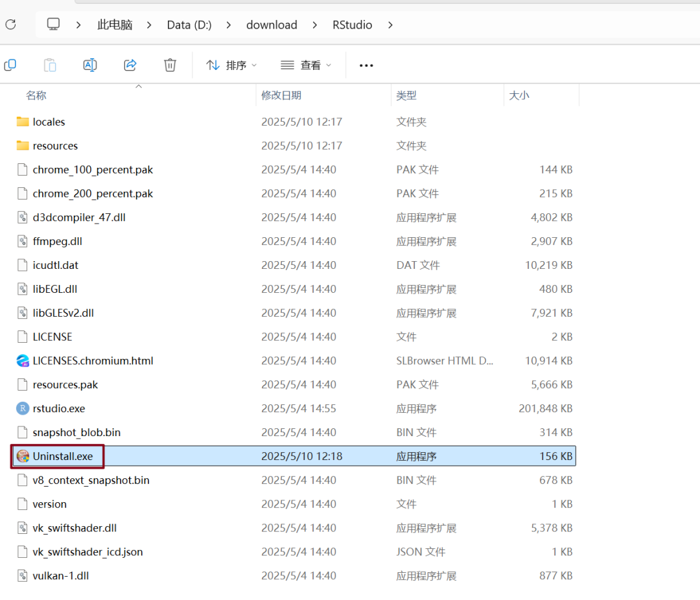700x600 pixels.
Task: Select the libEGL.dll file icon
Action: point(22,289)
